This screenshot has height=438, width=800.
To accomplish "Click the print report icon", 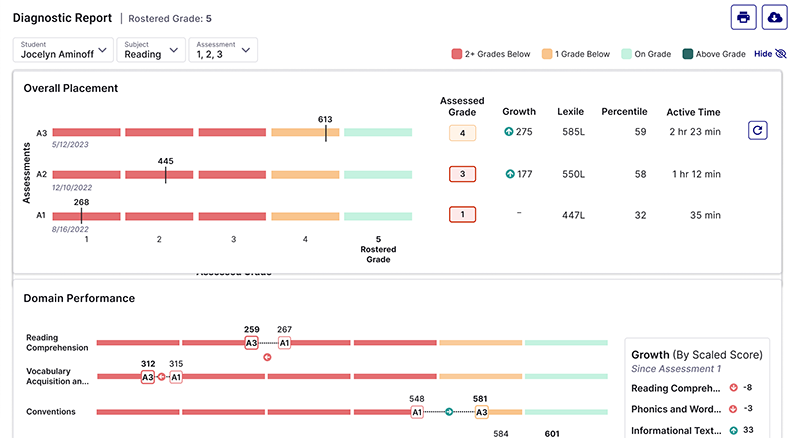I will (x=743, y=17).
